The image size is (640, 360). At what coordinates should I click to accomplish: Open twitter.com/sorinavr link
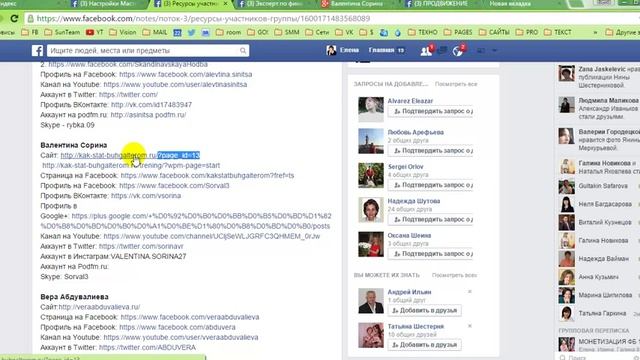pos(141,246)
